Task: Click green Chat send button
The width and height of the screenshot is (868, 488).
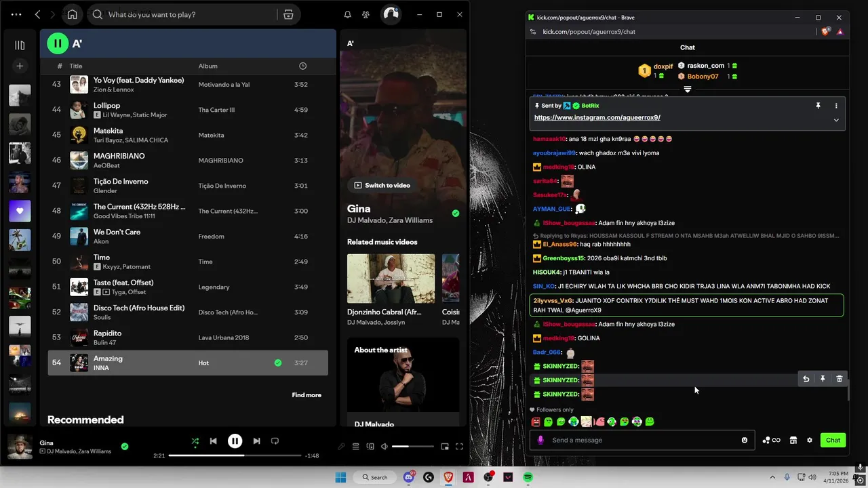Action: (833, 440)
